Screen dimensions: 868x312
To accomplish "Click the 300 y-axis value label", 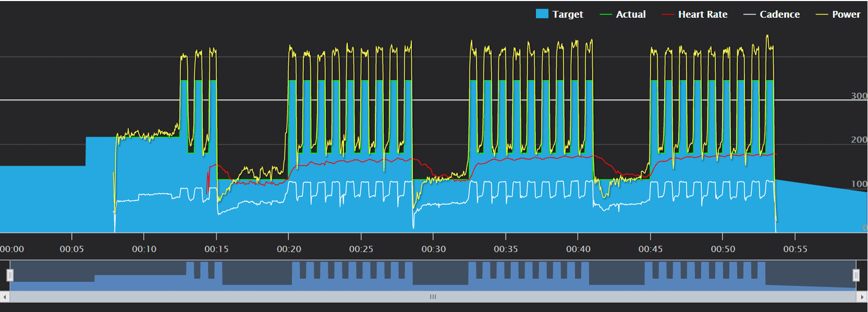I will (x=859, y=96).
